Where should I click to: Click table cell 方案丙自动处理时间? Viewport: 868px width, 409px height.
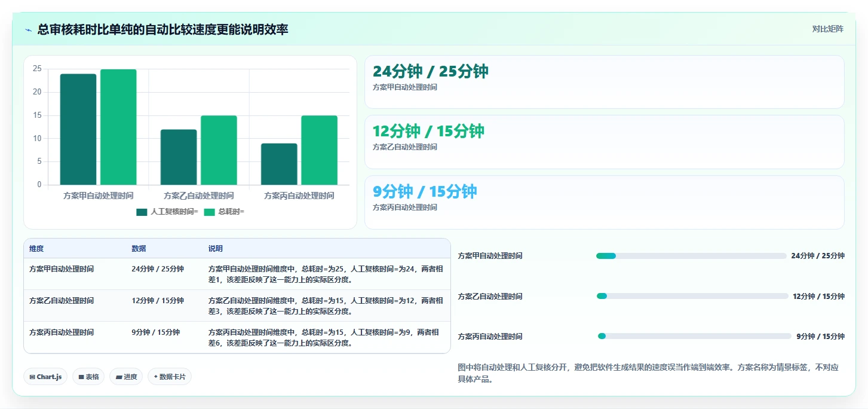[62, 332]
